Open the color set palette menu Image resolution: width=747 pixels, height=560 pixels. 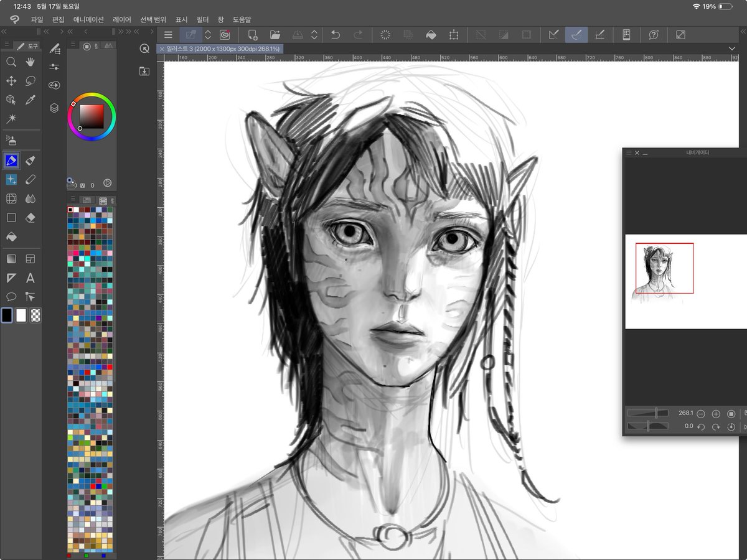pos(72,200)
